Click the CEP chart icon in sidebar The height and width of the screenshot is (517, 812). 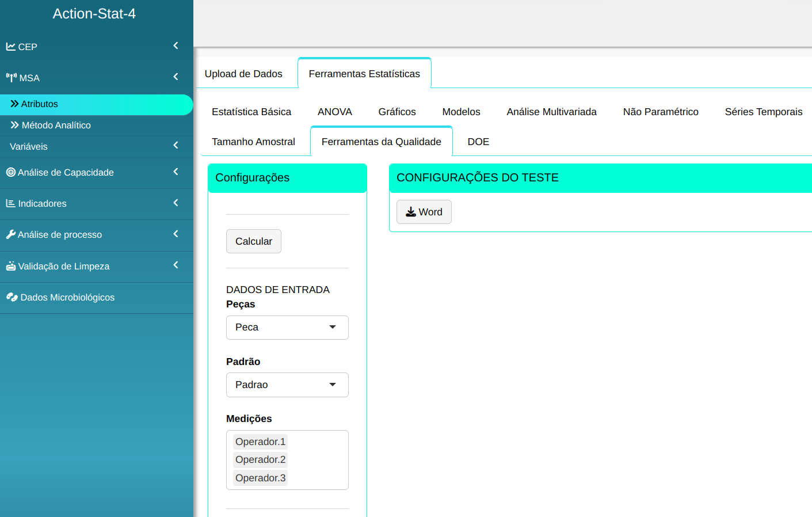[11, 47]
